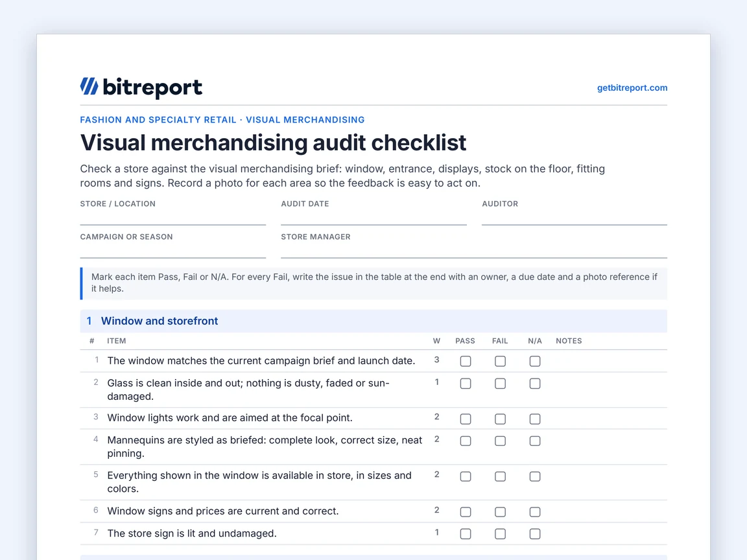Viewport: 747px width, 560px height.
Task: Click the PASS column header
Action: click(x=465, y=341)
